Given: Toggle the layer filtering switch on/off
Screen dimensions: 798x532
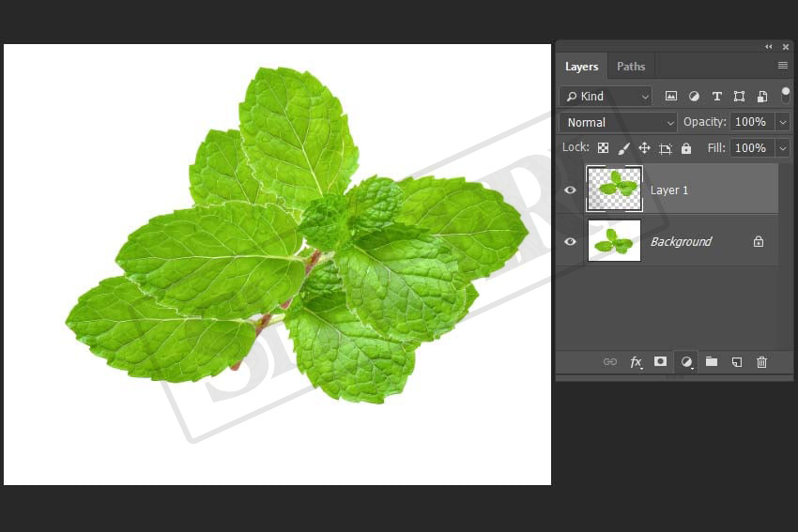Looking at the screenshot, I should (785, 95).
